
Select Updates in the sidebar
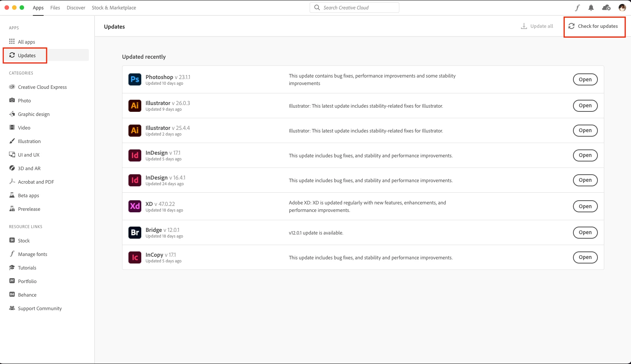[x=46, y=55]
